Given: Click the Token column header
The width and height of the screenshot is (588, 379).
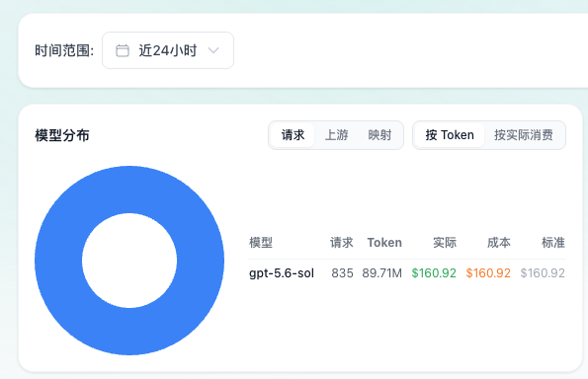Looking at the screenshot, I should (x=384, y=243).
